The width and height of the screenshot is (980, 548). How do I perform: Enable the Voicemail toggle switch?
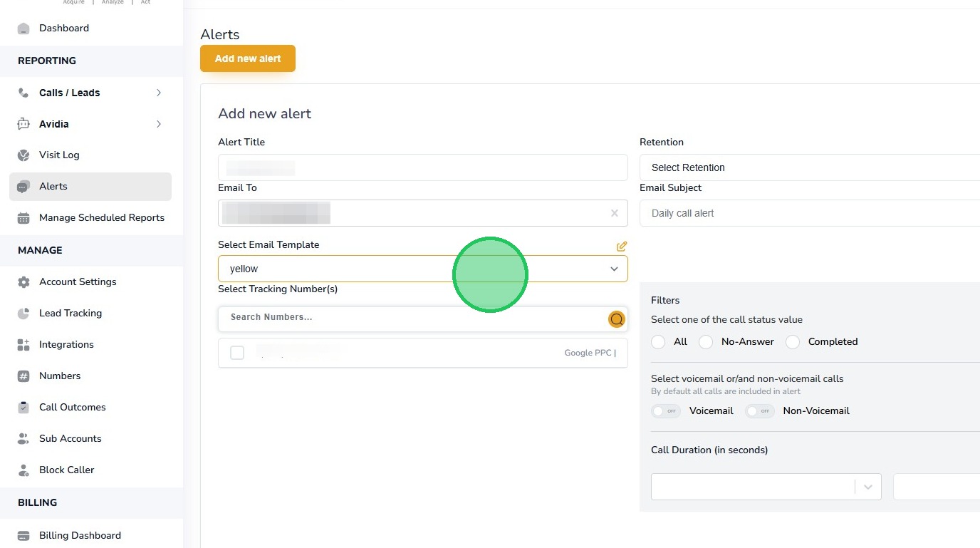666,411
